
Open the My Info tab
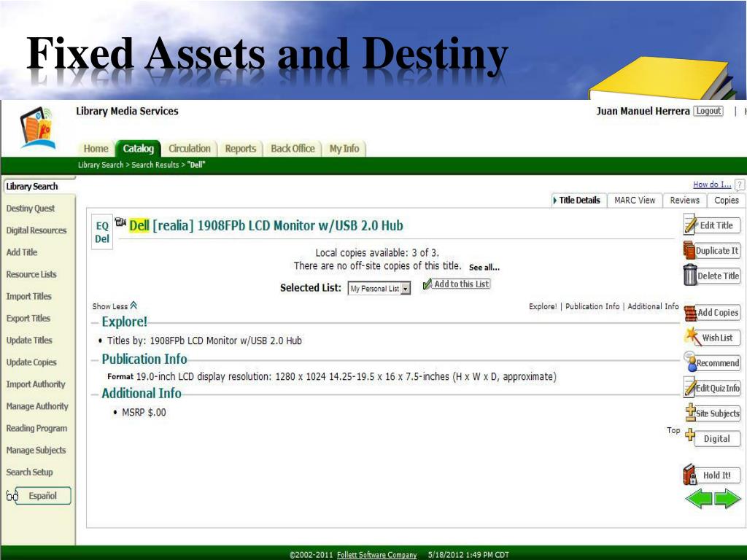point(344,149)
